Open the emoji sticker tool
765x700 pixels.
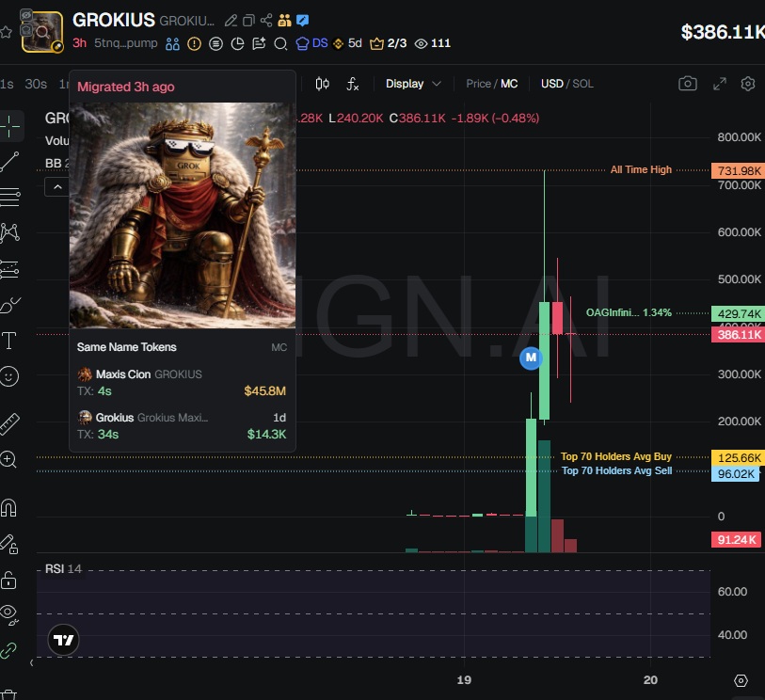pos(9,376)
